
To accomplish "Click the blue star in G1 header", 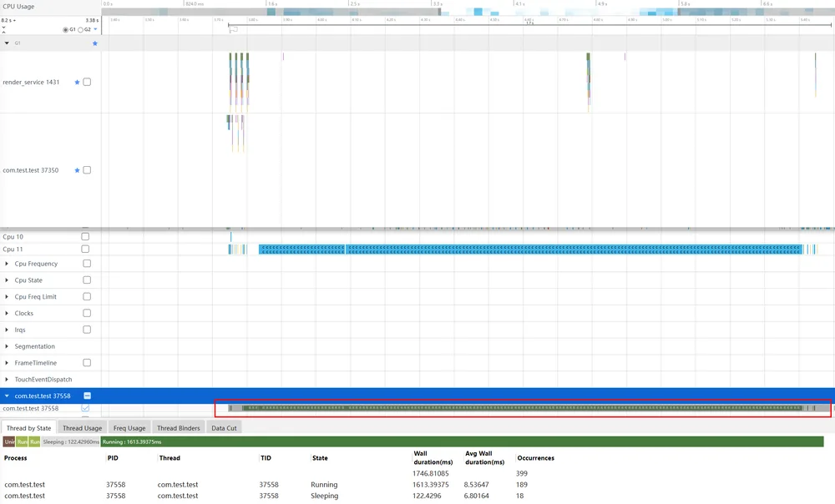I will 95,43.
